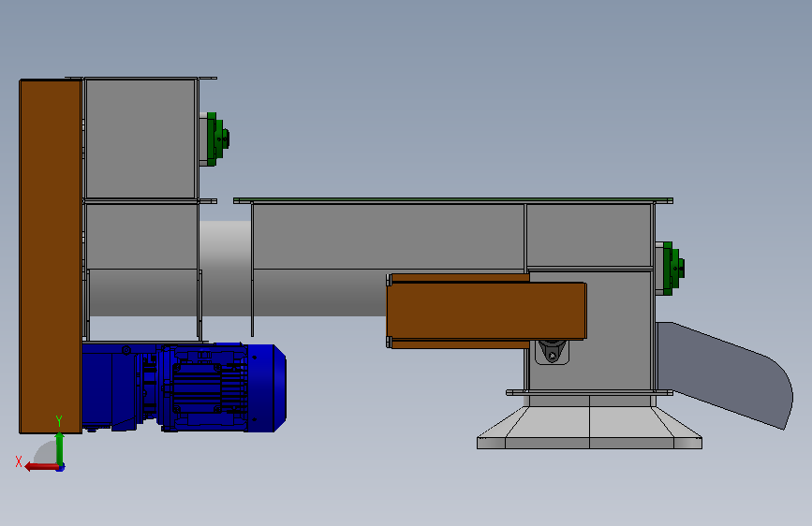The image size is (812, 526).
Task: Click the red "X" axis label
Action: pyautogui.click(x=19, y=461)
